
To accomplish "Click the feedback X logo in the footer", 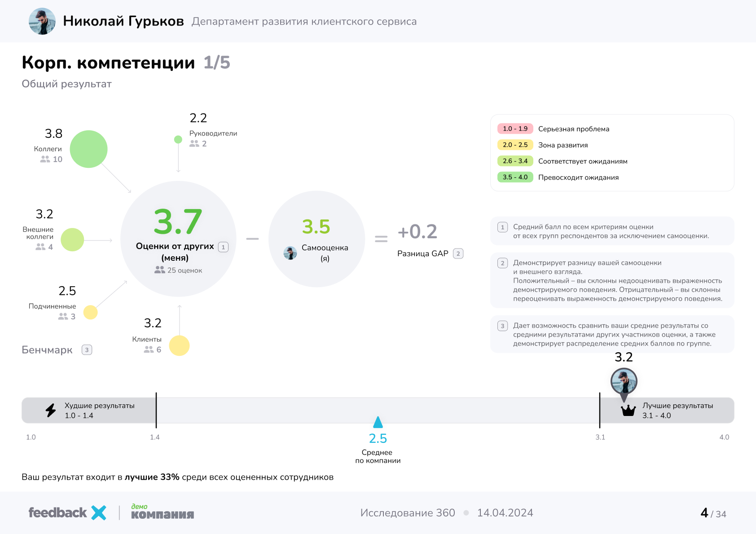I will pyautogui.click(x=66, y=512).
